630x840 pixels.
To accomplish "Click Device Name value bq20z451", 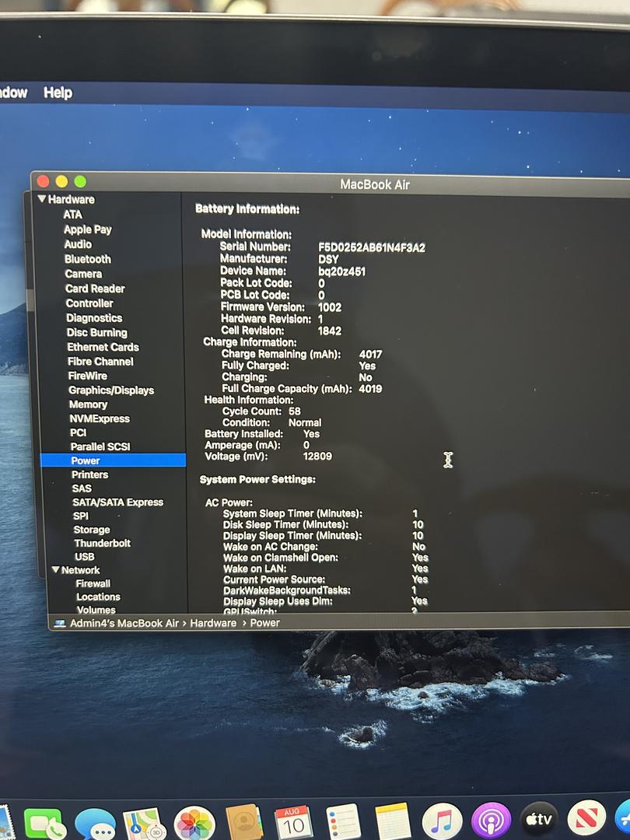I will pos(341,271).
